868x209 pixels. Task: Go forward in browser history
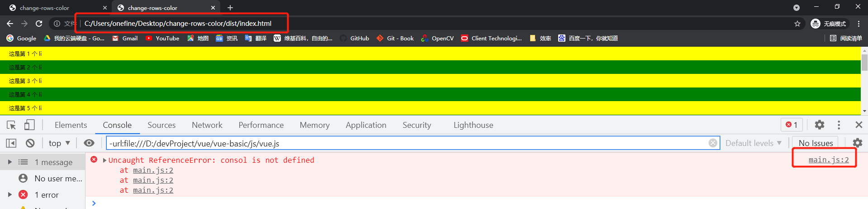24,24
